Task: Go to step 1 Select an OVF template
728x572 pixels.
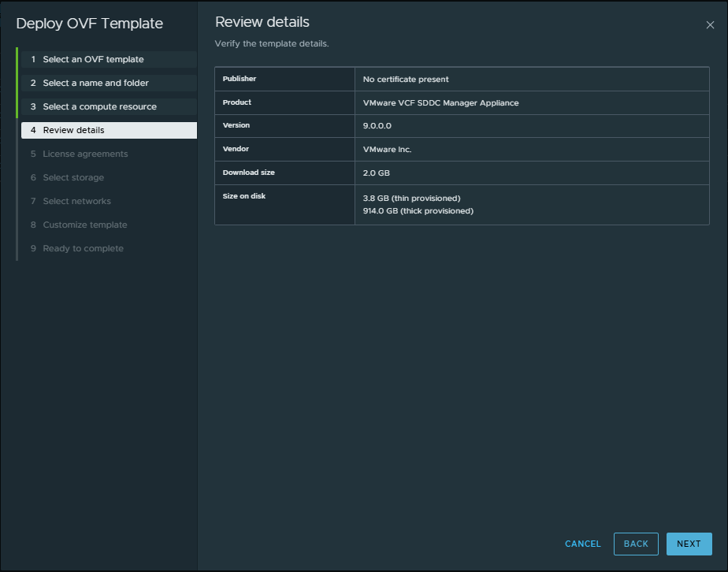Action: click(93, 60)
